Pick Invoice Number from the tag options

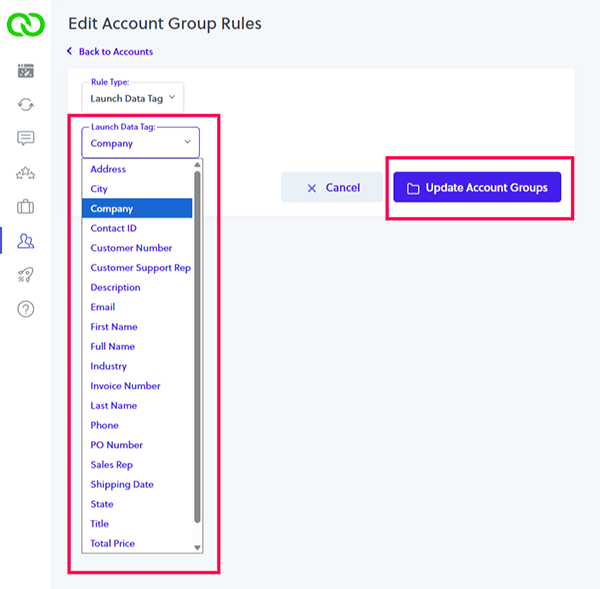(137, 386)
